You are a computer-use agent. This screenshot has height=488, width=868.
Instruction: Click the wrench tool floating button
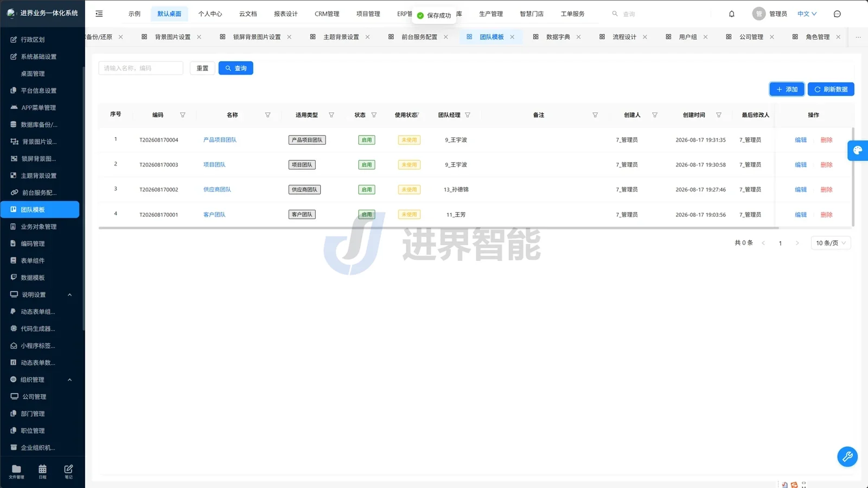[x=847, y=457]
